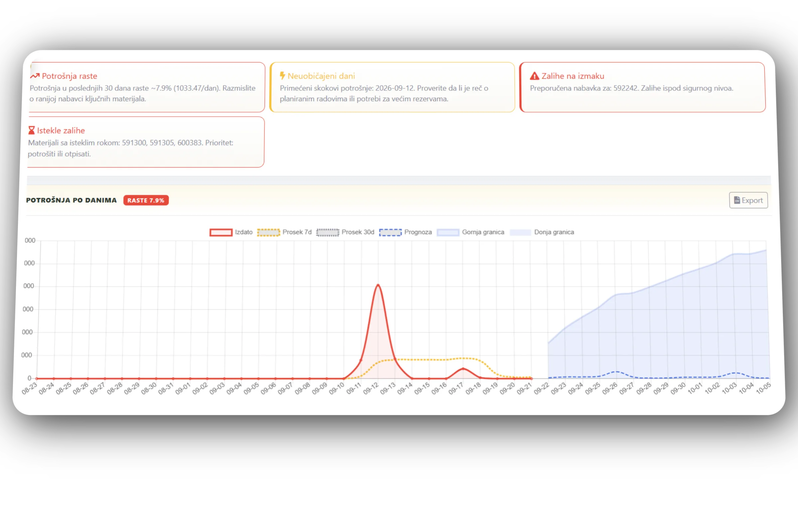This screenshot has height=532, width=798.
Task: Select the Zalihe na izmaku card title
Action: [573, 76]
